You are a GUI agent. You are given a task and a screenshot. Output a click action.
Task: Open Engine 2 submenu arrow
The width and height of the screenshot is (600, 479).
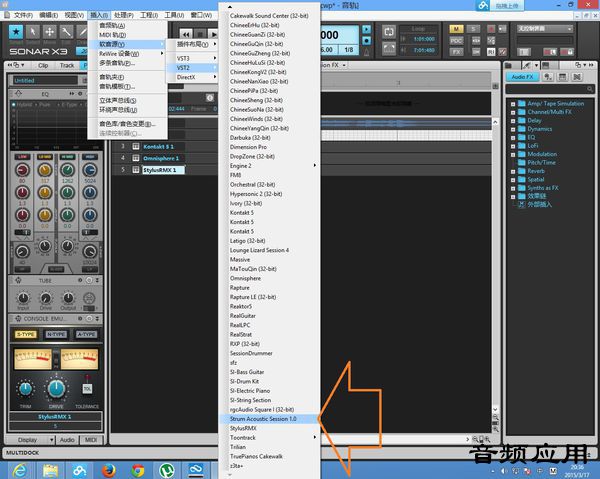coord(315,165)
